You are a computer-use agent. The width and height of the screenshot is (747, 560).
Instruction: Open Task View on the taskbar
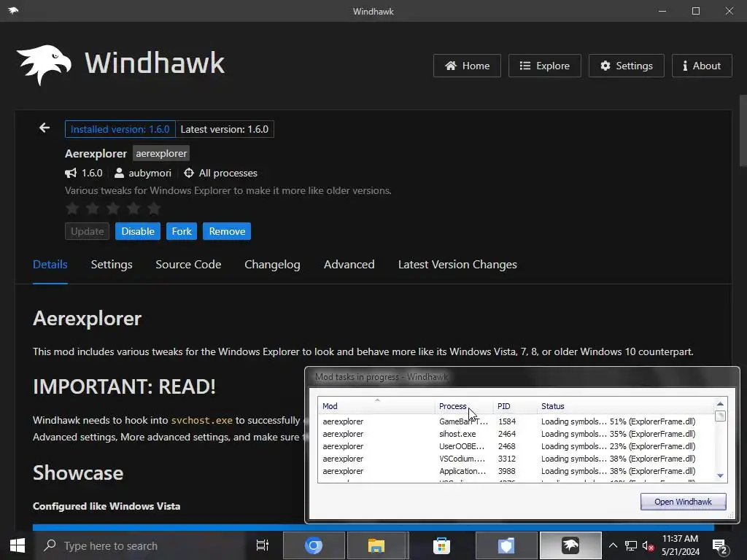pos(263,545)
